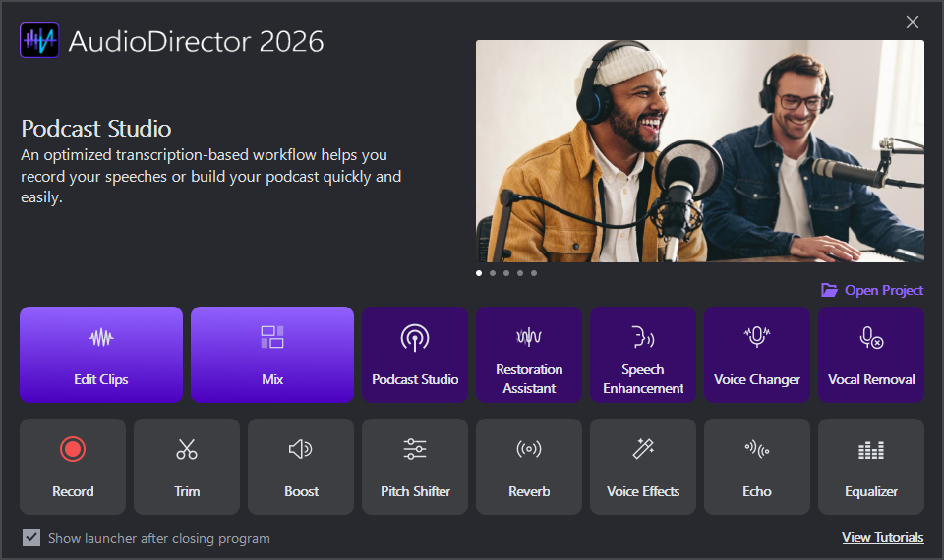Select the Echo effect tile
This screenshot has height=560, width=944.
tap(757, 467)
